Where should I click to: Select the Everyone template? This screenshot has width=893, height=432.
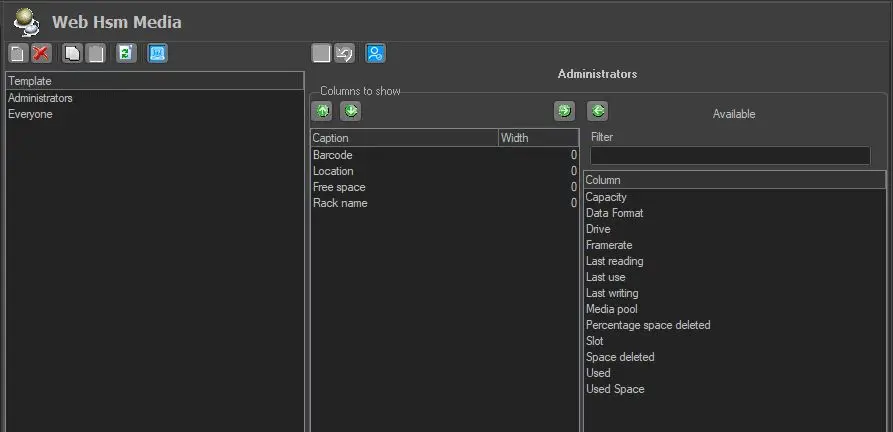coord(30,114)
